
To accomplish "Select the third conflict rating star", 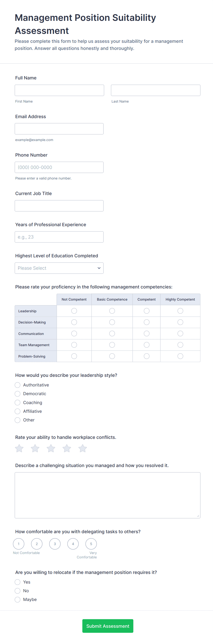I will [x=51, y=448].
